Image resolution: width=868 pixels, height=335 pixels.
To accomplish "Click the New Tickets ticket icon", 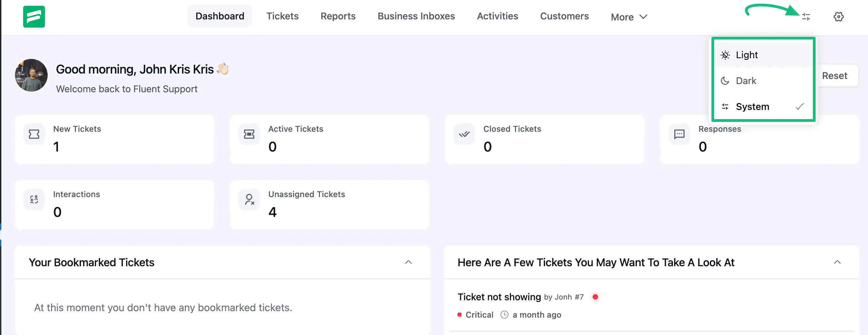I will (x=34, y=134).
